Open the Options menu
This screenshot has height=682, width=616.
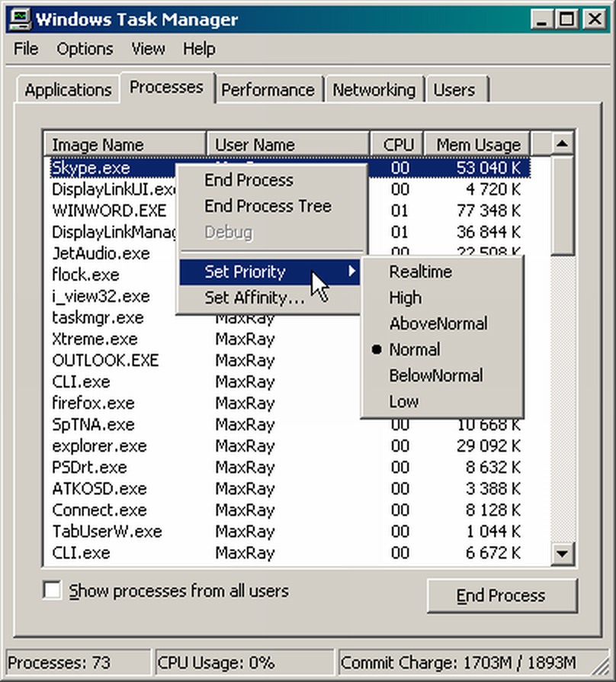85,49
